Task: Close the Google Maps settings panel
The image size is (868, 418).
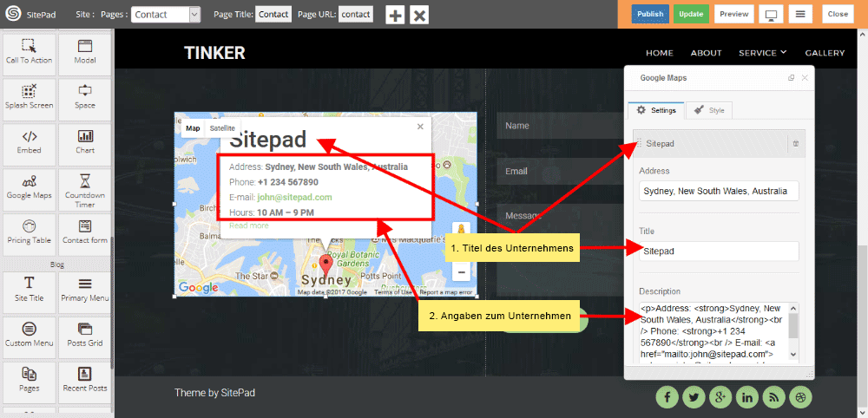Action: 805,78
